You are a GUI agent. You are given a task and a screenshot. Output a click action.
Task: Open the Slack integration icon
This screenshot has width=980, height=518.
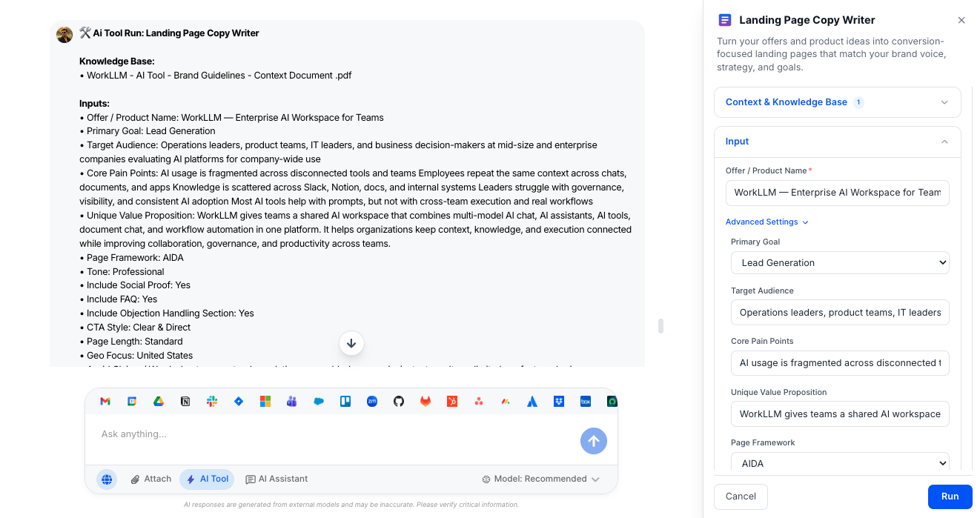click(212, 401)
